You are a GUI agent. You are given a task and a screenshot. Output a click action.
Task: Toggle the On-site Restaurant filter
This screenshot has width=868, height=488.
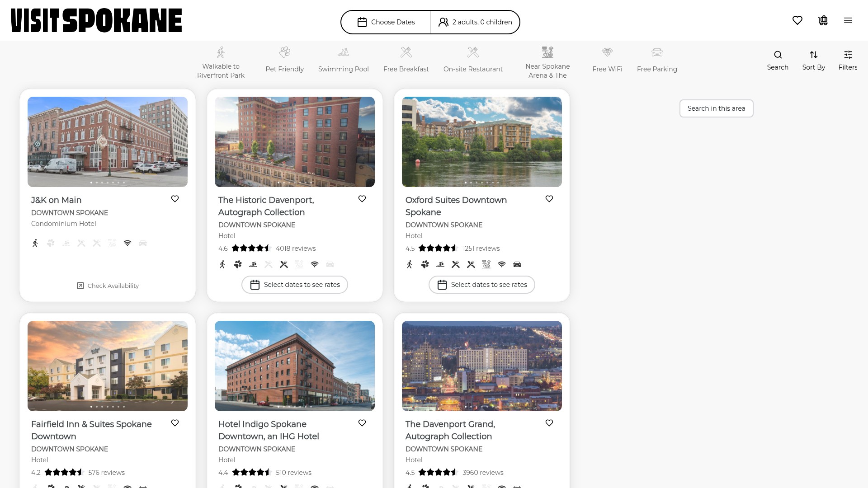point(473,60)
